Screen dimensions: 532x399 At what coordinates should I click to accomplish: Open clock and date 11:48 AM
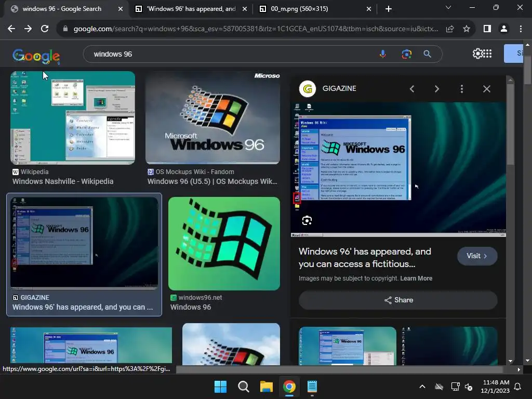click(x=495, y=387)
